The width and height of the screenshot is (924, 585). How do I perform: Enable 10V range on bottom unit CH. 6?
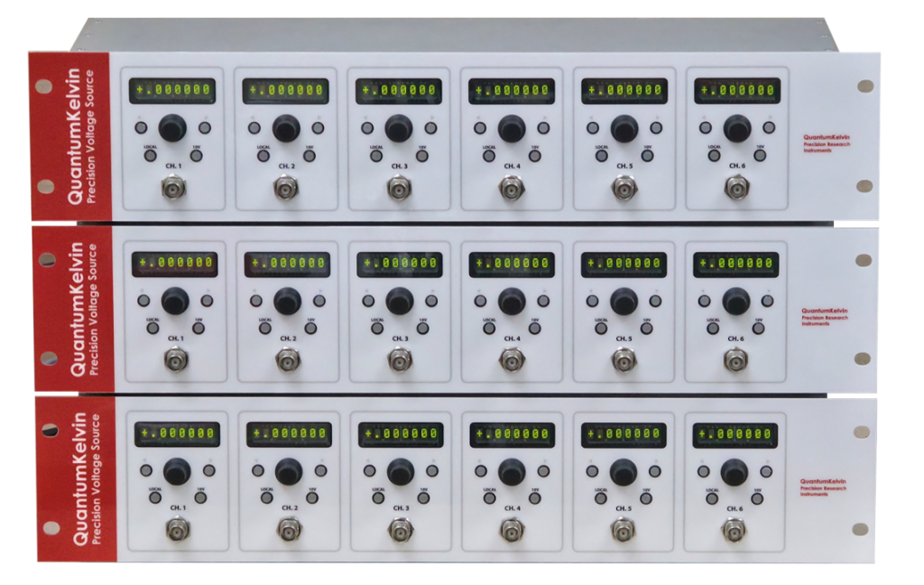(760, 497)
